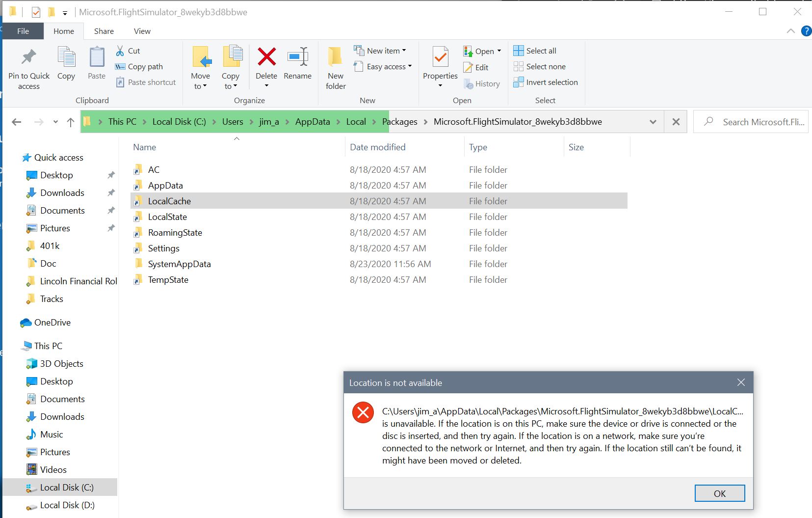Click Invert selection in ribbon
Screen dimensions: 812x518
point(546,82)
